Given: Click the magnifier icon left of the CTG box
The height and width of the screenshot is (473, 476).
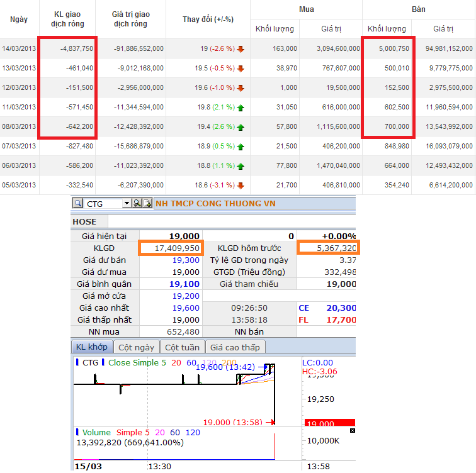Looking at the screenshot, I should [x=77, y=203].
